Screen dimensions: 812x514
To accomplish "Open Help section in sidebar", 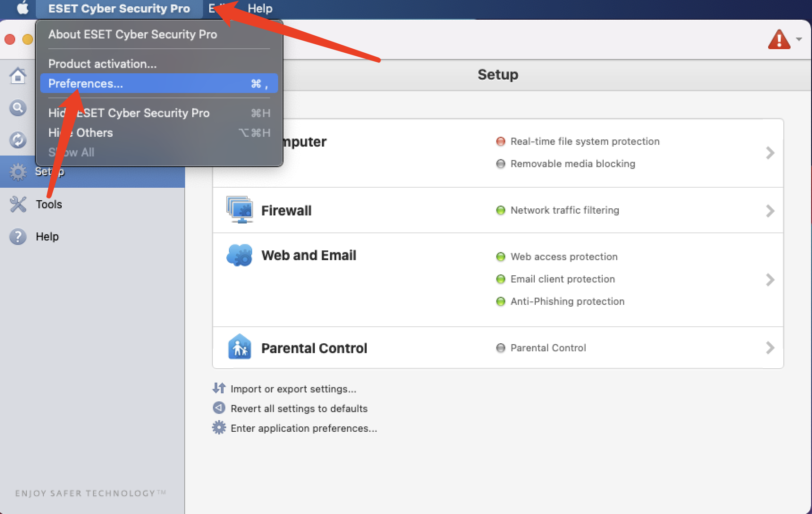I will tap(92, 236).
